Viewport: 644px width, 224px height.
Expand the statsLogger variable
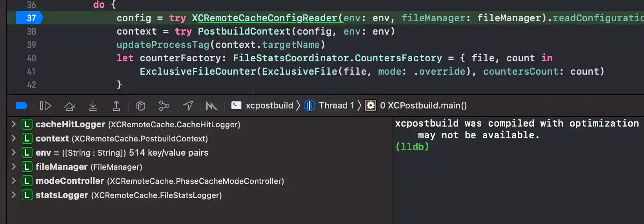click(x=14, y=195)
